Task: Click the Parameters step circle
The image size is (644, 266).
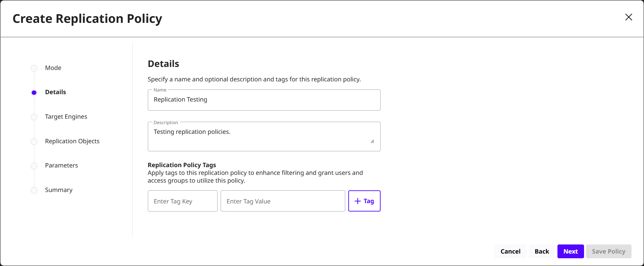Action: pos(34,166)
